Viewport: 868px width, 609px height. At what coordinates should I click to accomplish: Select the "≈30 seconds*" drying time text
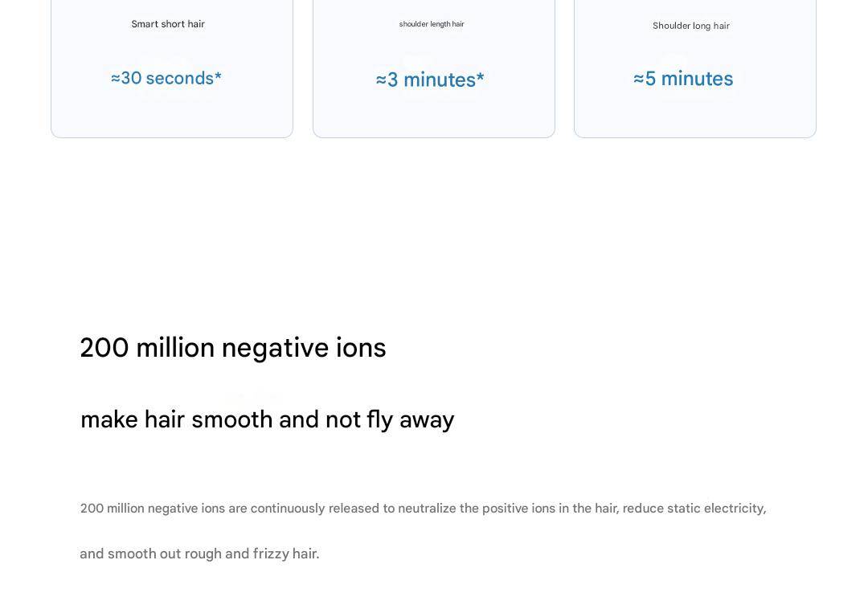[166, 78]
